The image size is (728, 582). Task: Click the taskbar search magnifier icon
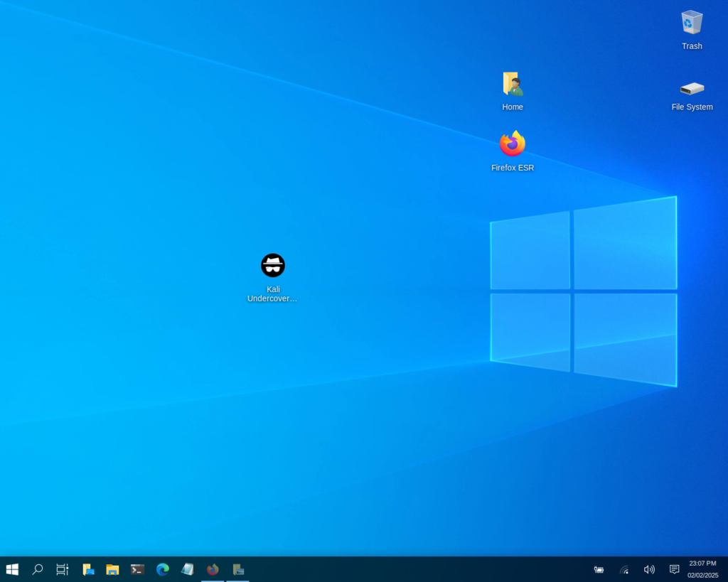pyautogui.click(x=38, y=569)
